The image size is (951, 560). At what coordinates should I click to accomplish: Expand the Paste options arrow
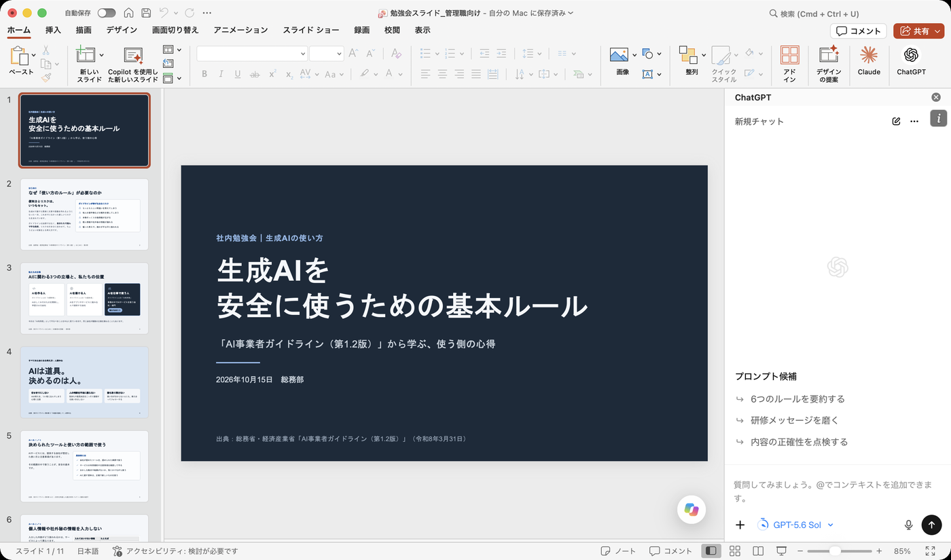tap(35, 56)
